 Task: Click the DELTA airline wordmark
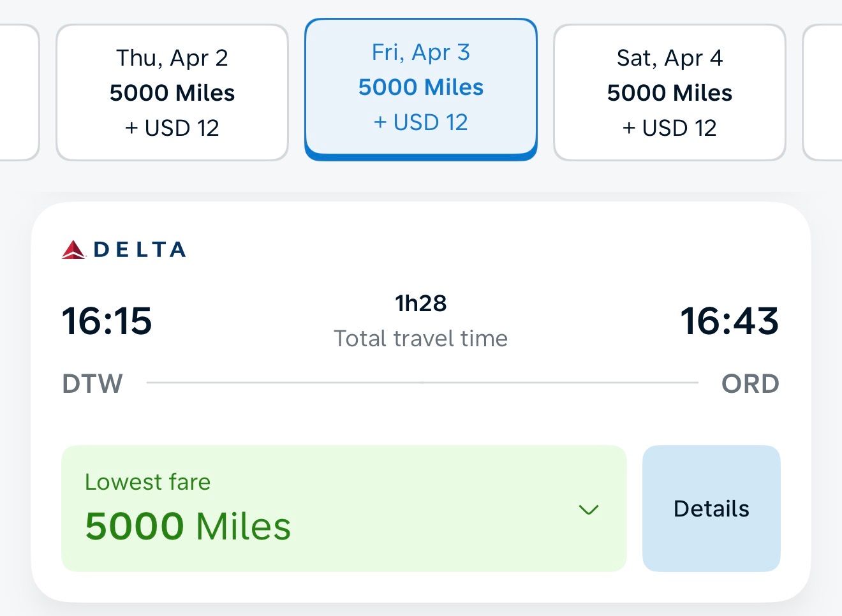(140, 250)
